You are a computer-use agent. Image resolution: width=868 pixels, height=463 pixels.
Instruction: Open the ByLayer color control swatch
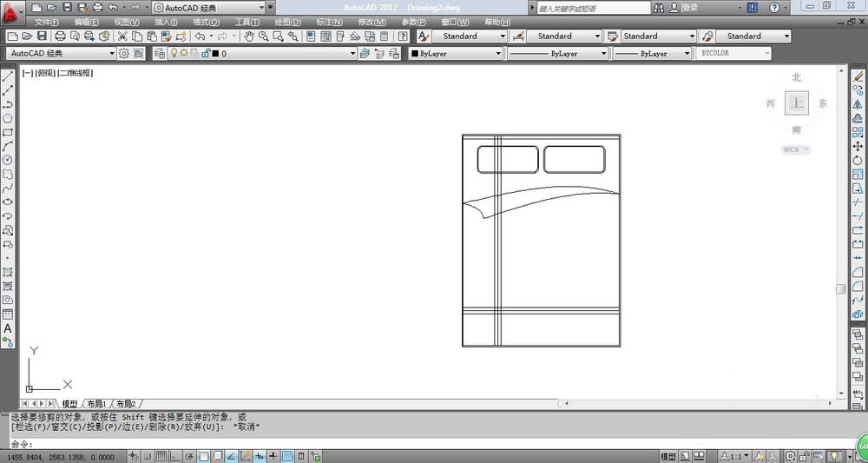click(455, 53)
